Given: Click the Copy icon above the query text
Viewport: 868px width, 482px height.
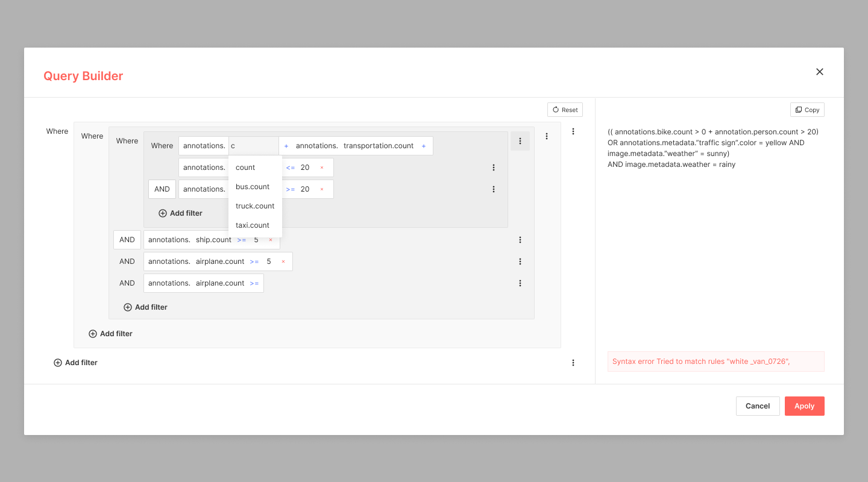Looking at the screenshot, I should (x=807, y=109).
